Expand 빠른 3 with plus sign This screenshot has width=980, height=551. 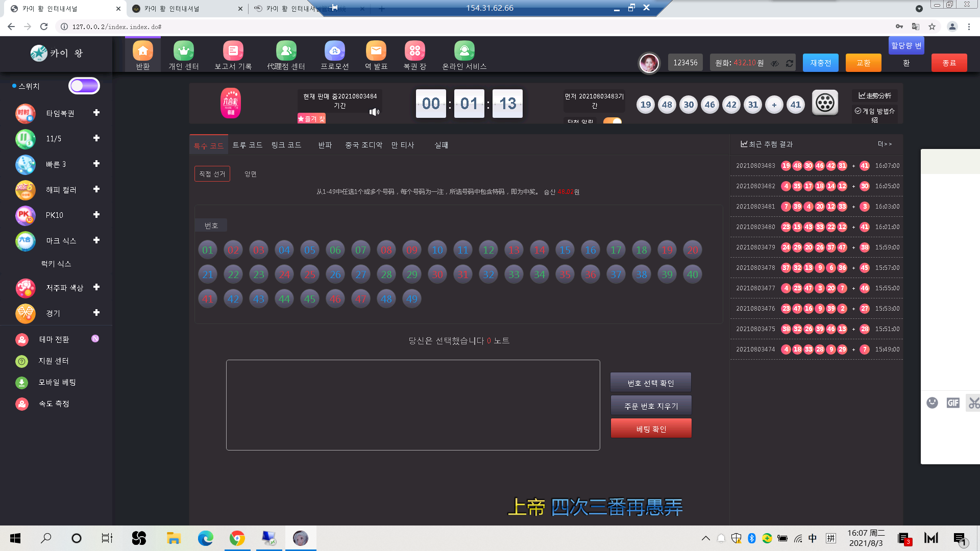click(x=96, y=164)
